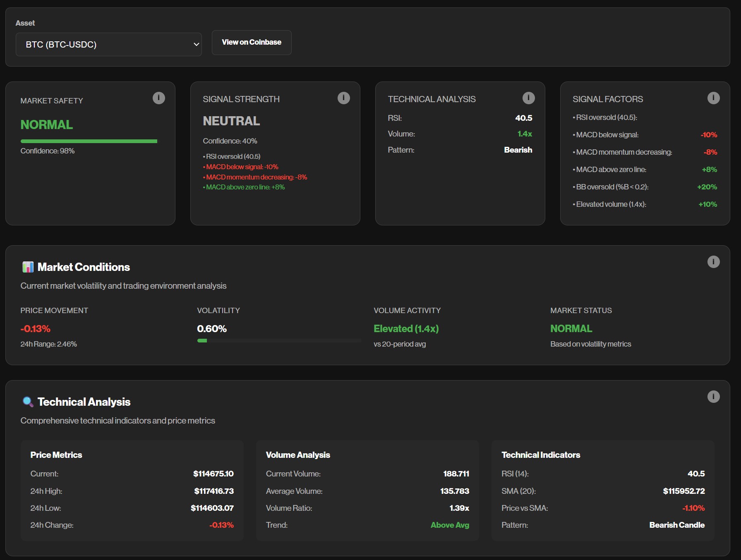Open the Signal Factors info icon
Screen dimensions: 741x560
pyautogui.click(x=713, y=98)
